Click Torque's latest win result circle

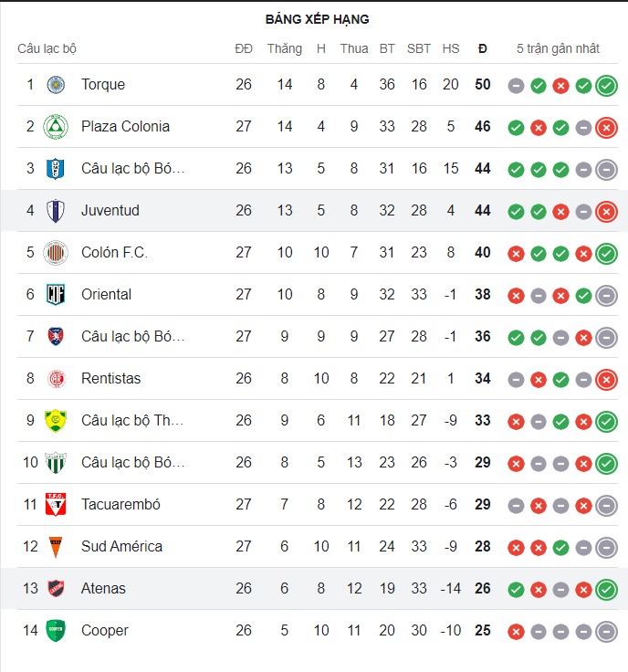coord(606,86)
